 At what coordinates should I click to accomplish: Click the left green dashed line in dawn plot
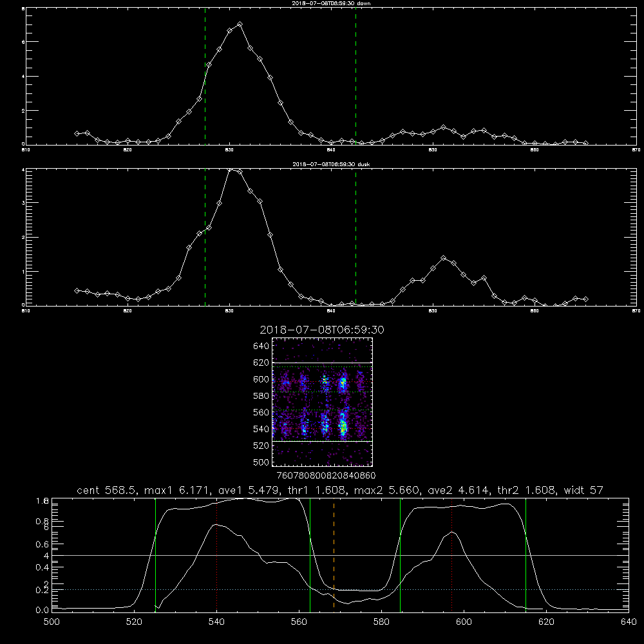205,76
